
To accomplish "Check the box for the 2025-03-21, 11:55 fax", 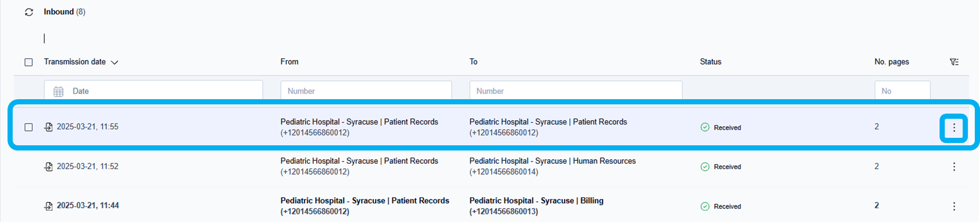I will (x=28, y=127).
